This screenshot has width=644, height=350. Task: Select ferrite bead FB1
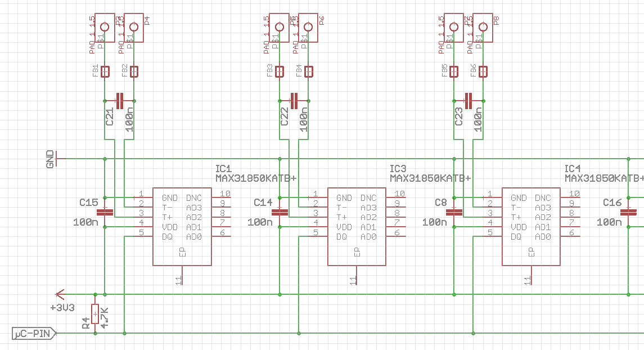[x=105, y=72]
